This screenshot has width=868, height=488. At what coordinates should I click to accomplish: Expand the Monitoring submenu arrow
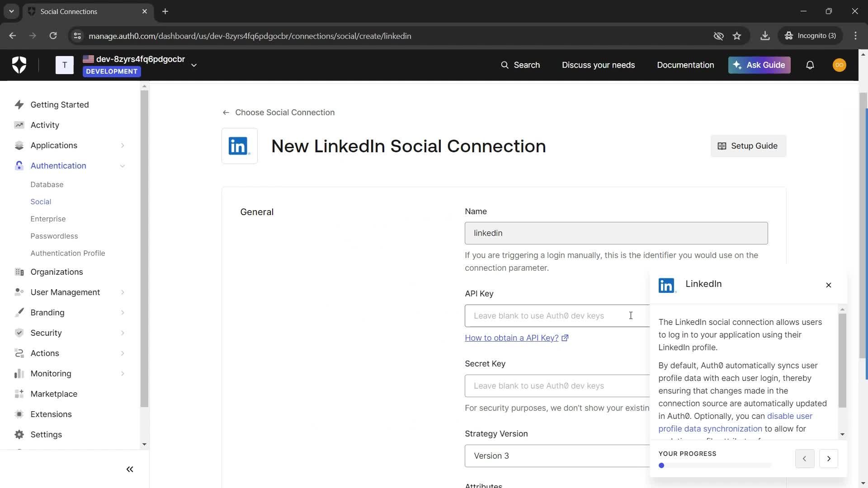tap(123, 374)
